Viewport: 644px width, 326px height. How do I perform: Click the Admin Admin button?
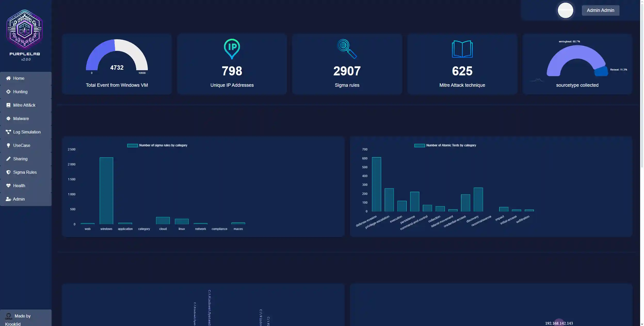(x=600, y=10)
